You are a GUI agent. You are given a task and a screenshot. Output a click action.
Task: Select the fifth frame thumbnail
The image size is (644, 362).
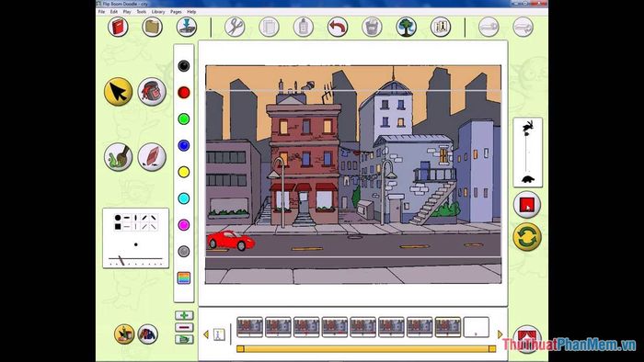(x=363, y=327)
